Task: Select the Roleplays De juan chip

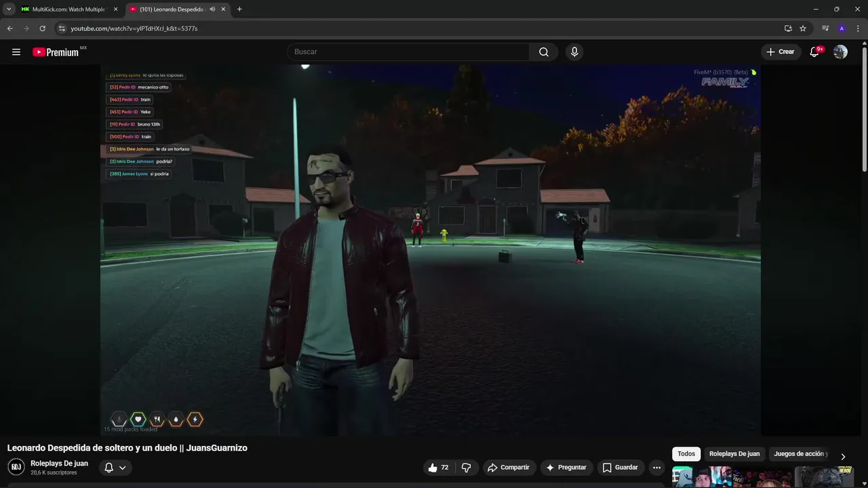Action: point(734,454)
